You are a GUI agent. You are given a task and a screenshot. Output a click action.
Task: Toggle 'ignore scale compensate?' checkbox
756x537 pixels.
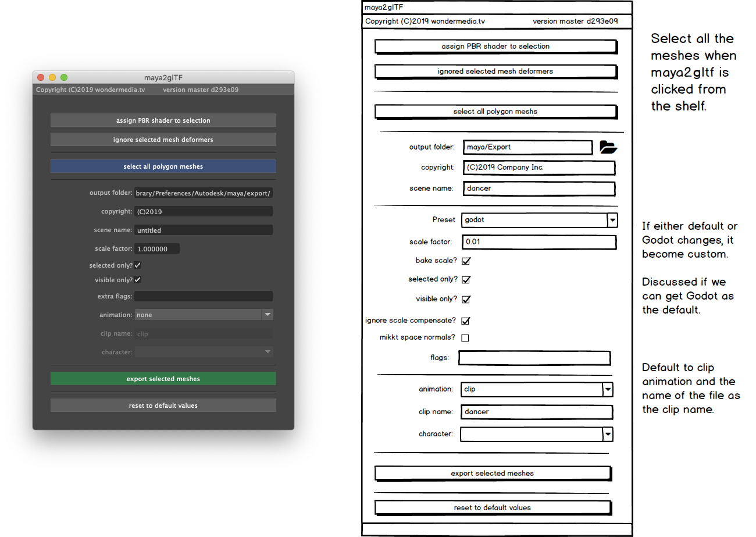pos(466,321)
